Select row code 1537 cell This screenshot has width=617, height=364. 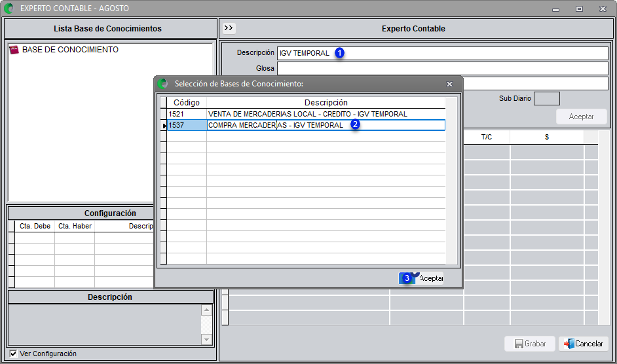tap(187, 125)
